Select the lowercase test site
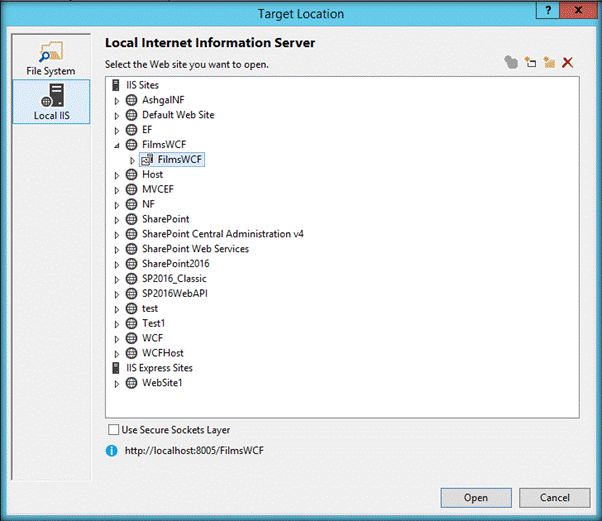This screenshot has height=521, width=602. pyautogui.click(x=150, y=309)
